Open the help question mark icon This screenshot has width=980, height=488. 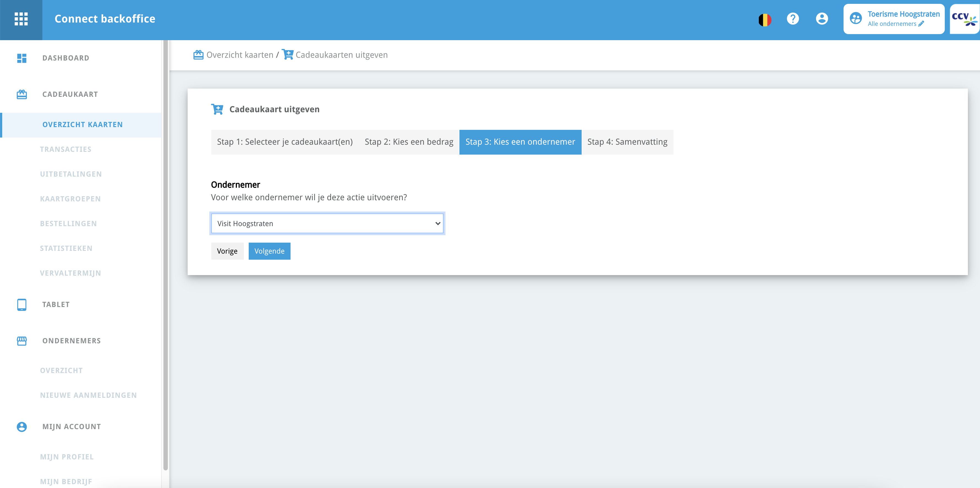793,19
